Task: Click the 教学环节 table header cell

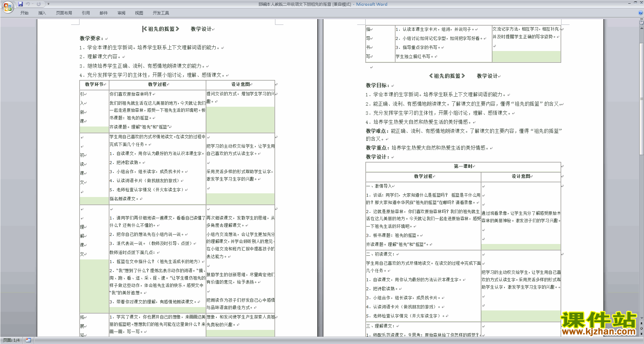Action: coord(94,85)
